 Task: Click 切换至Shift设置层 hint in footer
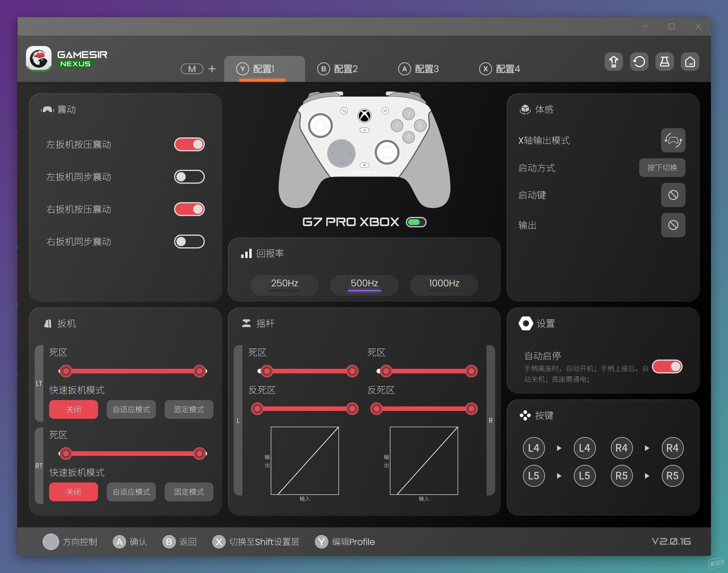coord(256,542)
